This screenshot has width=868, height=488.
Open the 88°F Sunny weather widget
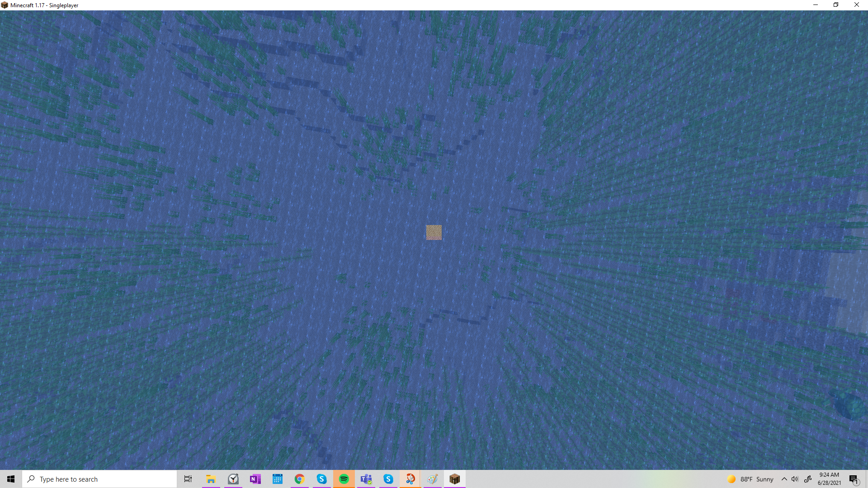pyautogui.click(x=750, y=479)
